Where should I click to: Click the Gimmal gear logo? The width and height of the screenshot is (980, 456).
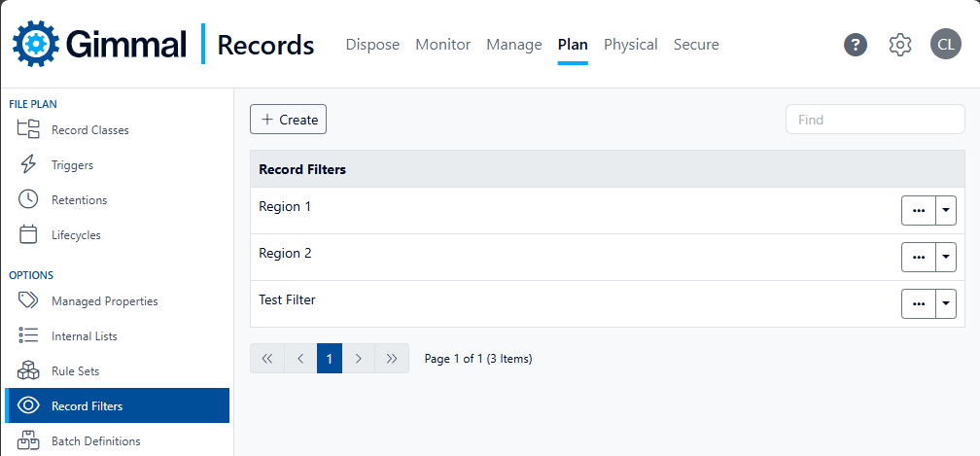36,44
